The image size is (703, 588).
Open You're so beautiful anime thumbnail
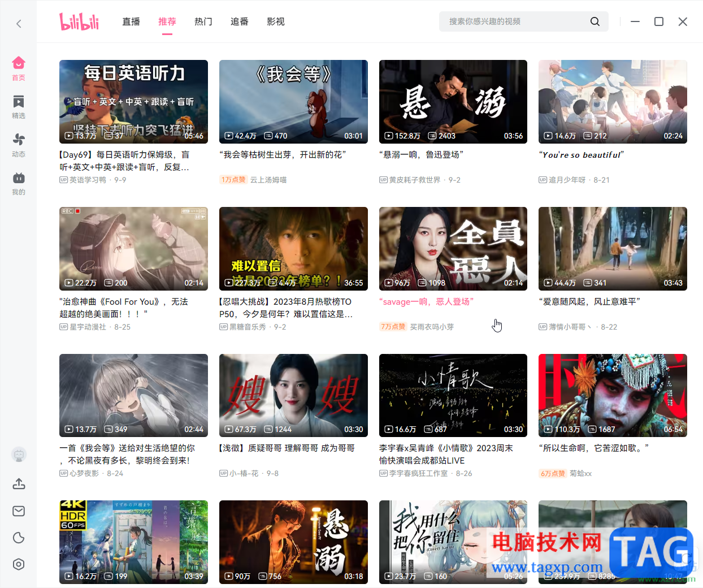613,102
